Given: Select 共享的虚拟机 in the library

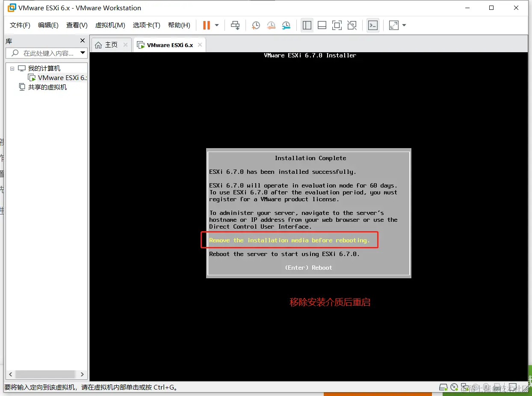Looking at the screenshot, I should pos(47,87).
